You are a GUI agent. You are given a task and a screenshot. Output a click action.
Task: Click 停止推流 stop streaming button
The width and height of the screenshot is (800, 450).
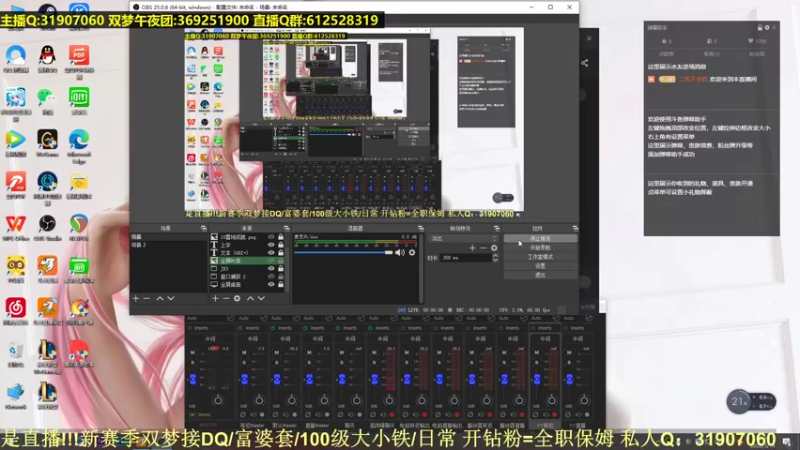tap(540, 238)
